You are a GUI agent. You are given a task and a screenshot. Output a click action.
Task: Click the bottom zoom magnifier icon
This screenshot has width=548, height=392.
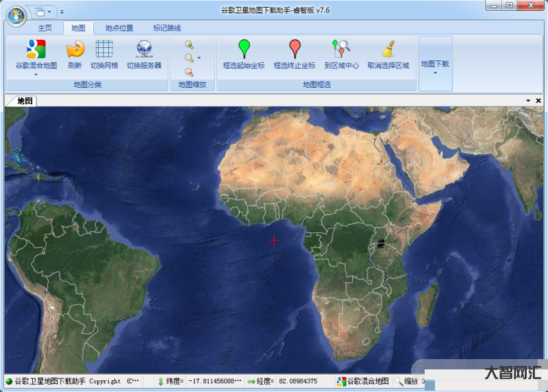pyautogui.click(x=189, y=72)
